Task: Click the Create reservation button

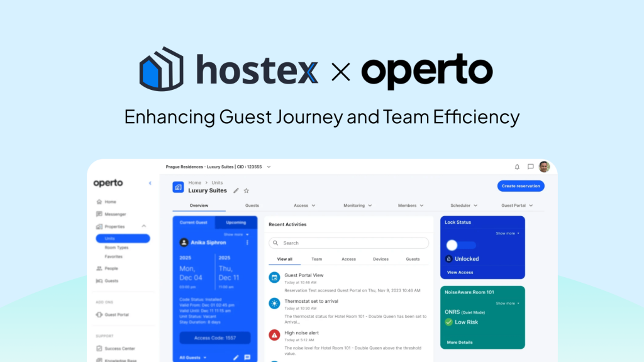Action: (521, 186)
